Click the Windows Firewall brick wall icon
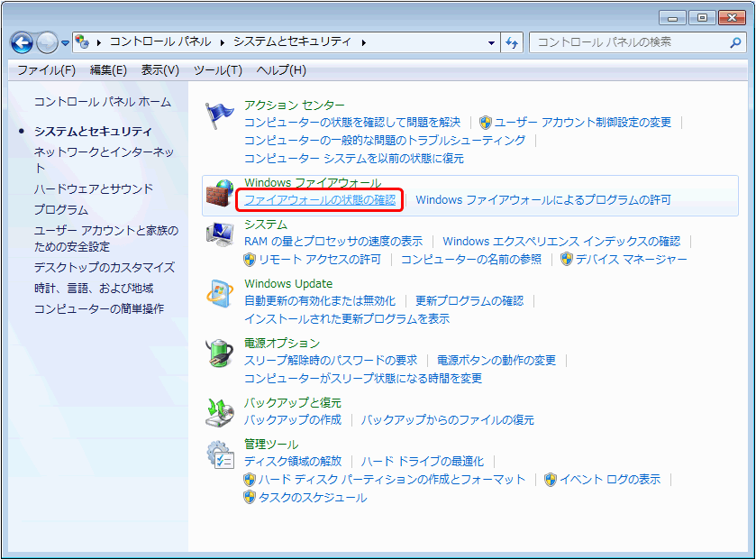Image resolution: width=756 pixels, height=560 pixels. pos(220,193)
